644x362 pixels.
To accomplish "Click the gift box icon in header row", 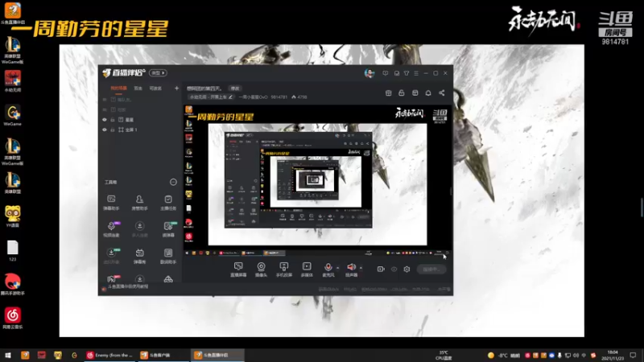I will click(x=415, y=93).
